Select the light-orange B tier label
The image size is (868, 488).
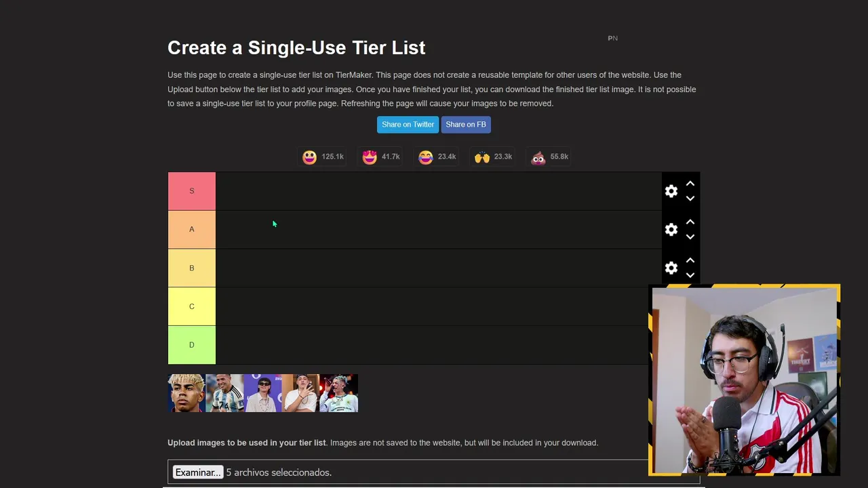click(x=192, y=268)
